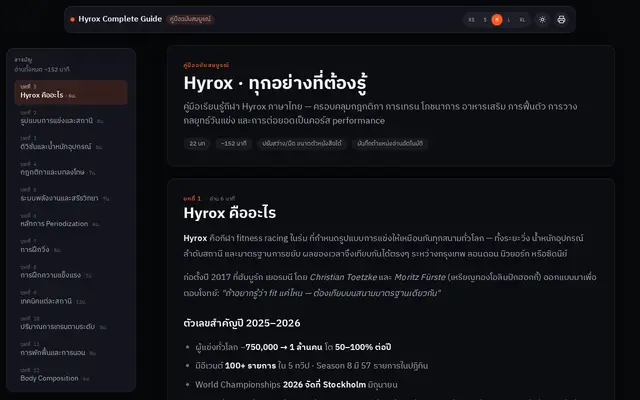Screen dimensions: 640x400
Task: Open chapter 8 การฝึกความแข็งแรง
Action: pos(71,272)
